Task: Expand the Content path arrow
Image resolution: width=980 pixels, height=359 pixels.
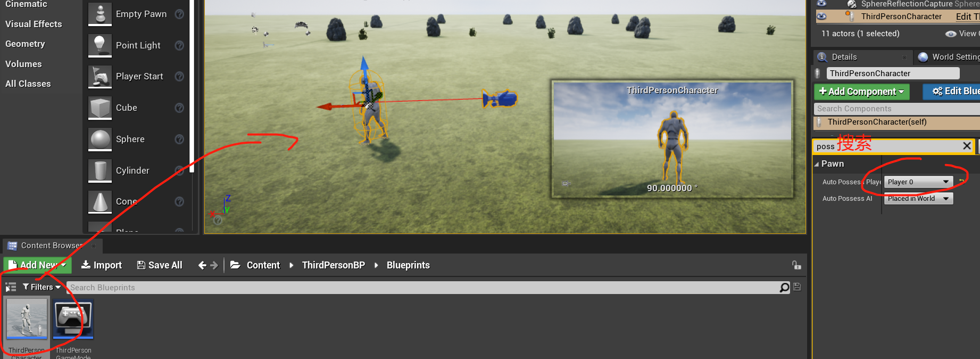Action: pos(292,265)
